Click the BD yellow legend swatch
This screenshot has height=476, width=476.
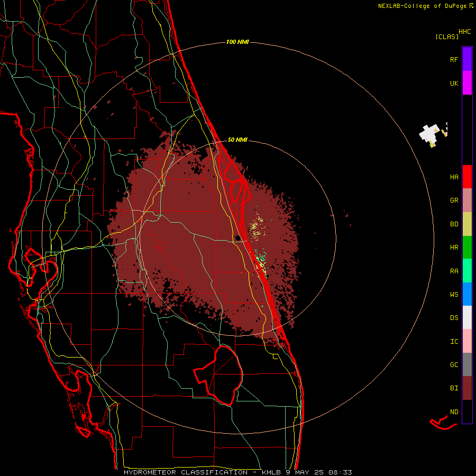pyautogui.click(x=467, y=224)
